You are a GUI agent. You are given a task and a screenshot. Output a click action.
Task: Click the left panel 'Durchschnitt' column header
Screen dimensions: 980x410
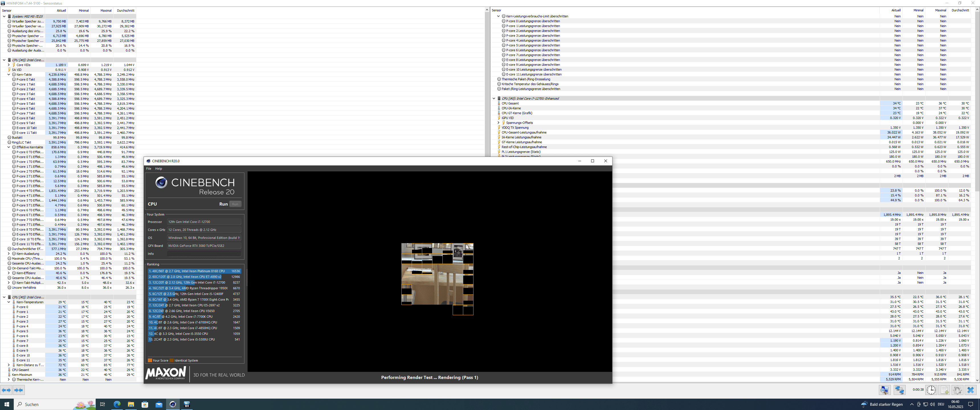coord(125,11)
